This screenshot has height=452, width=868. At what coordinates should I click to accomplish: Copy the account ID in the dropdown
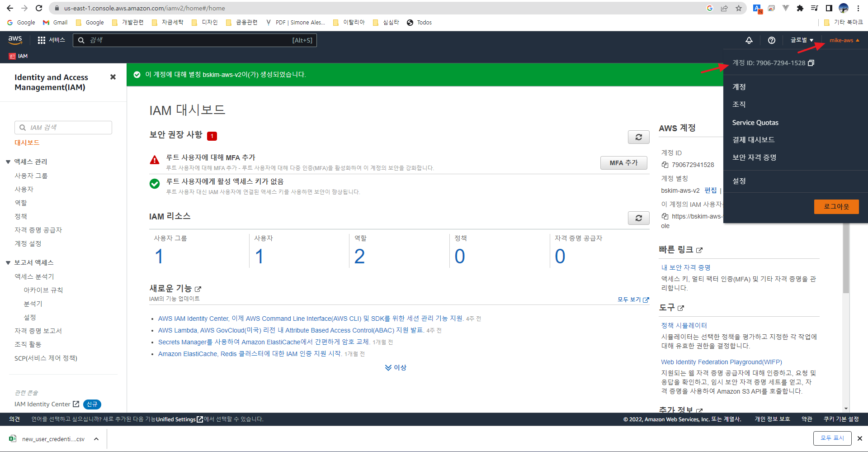click(811, 63)
